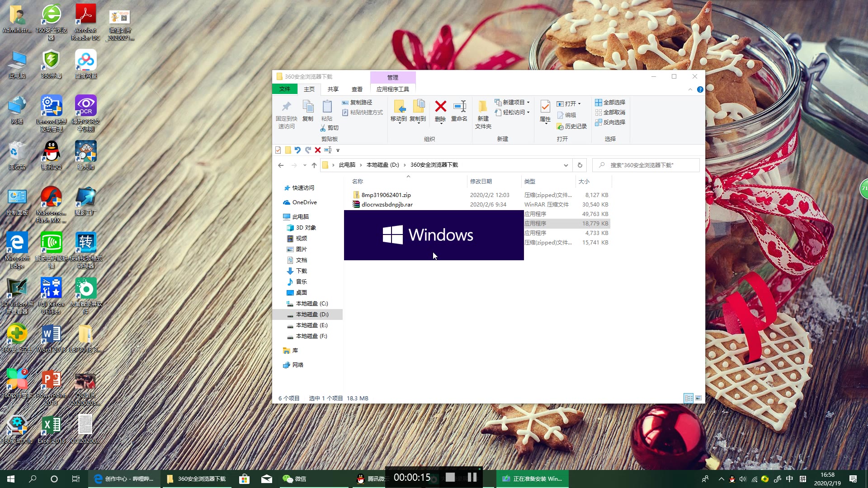
Task: Select file 8mp319062401.zip
Action: point(386,195)
